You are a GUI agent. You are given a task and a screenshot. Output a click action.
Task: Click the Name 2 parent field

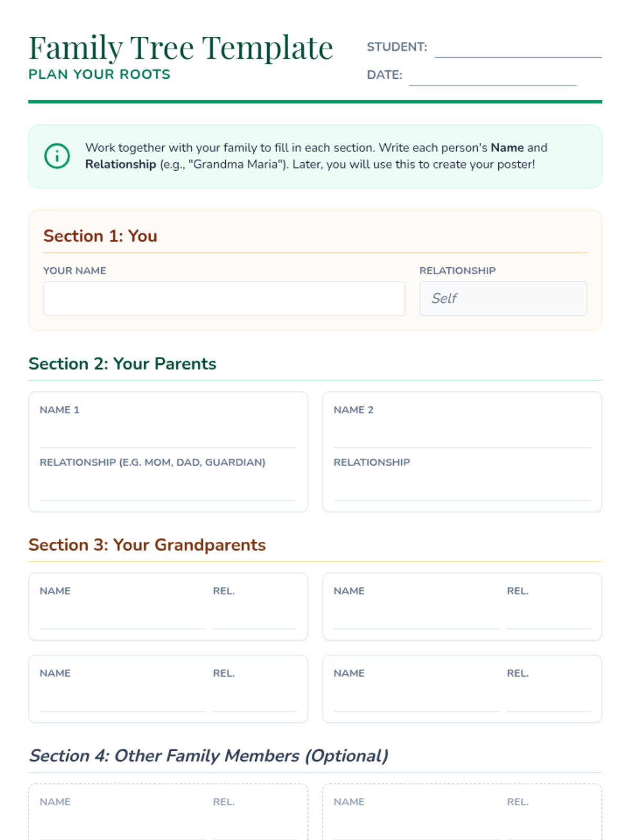(x=462, y=435)
